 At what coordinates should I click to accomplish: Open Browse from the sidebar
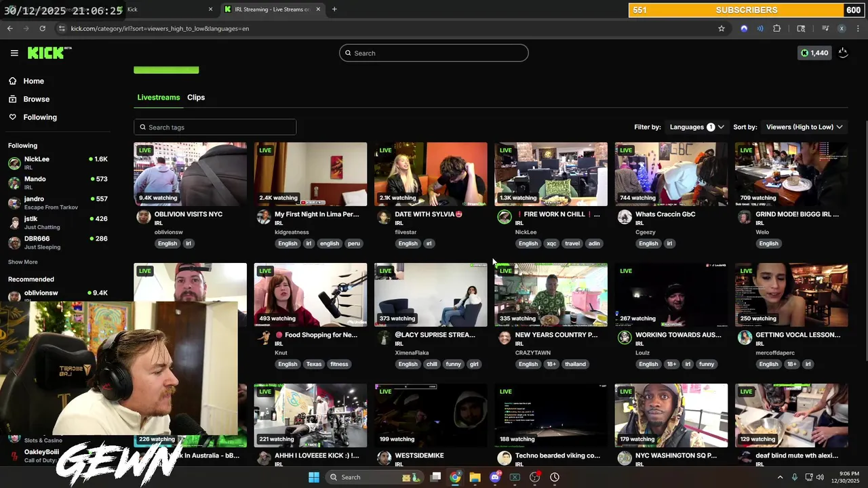(x=36, y=99)
